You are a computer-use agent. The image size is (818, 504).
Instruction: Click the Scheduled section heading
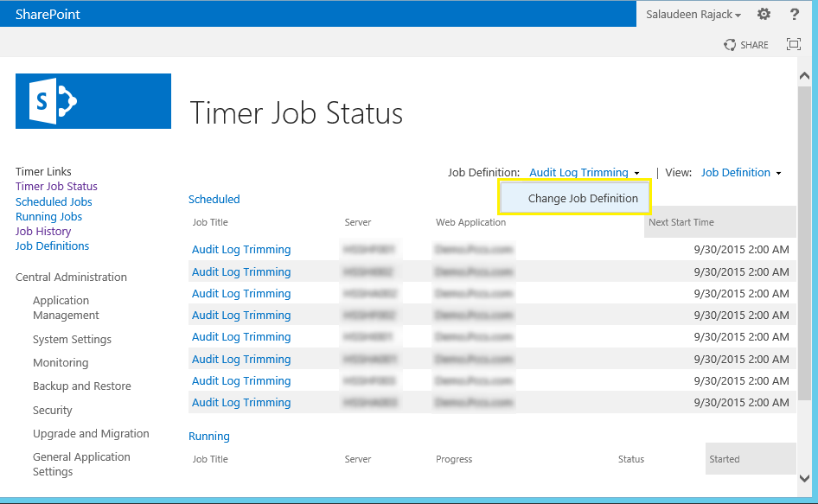point(214,199)
